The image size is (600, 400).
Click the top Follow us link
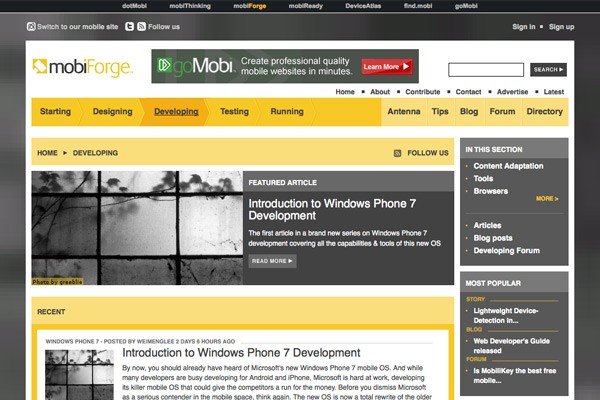164,27
